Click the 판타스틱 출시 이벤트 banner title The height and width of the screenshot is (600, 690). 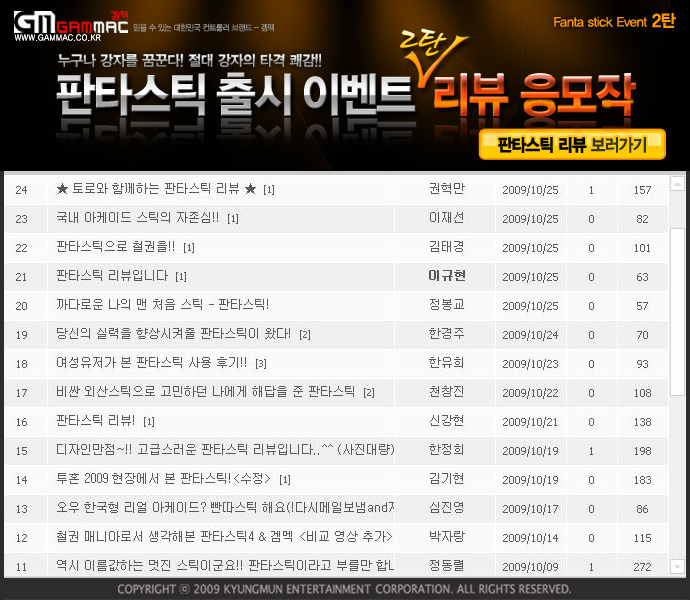coord(235,94)
